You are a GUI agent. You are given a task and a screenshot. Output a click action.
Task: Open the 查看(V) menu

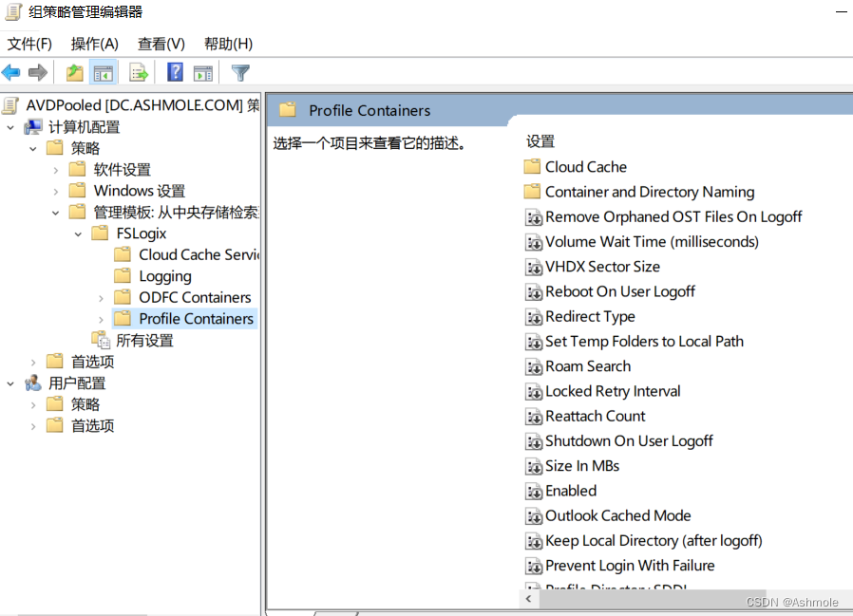point(161,44)
